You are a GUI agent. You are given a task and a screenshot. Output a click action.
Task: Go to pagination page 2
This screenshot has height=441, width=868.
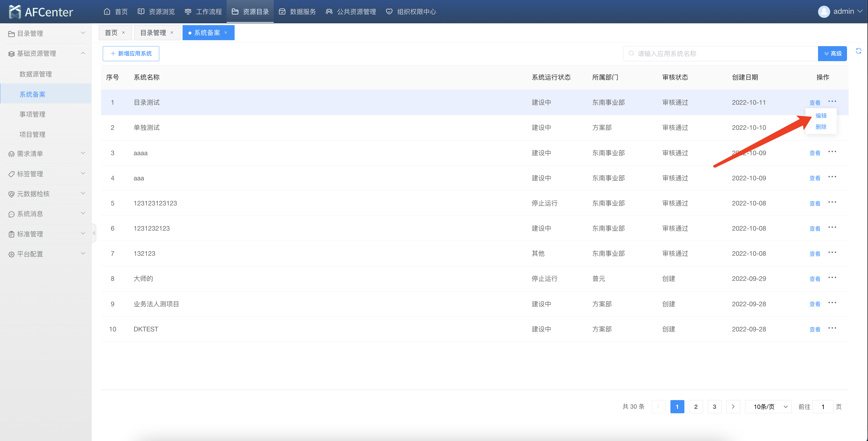tap(696, 407)
